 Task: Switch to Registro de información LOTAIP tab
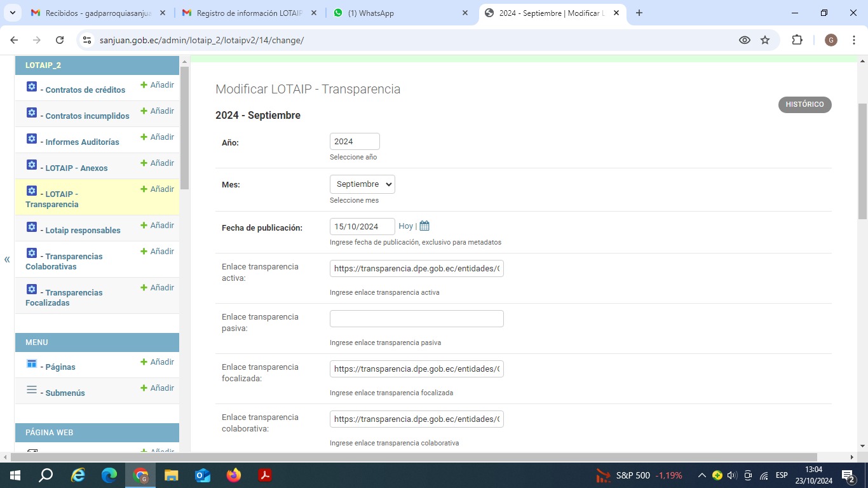(248, 13)
